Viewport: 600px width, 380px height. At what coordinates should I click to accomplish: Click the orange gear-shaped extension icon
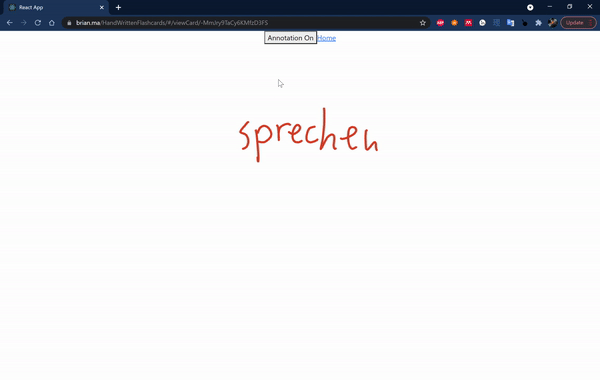(x=454, y=23)
